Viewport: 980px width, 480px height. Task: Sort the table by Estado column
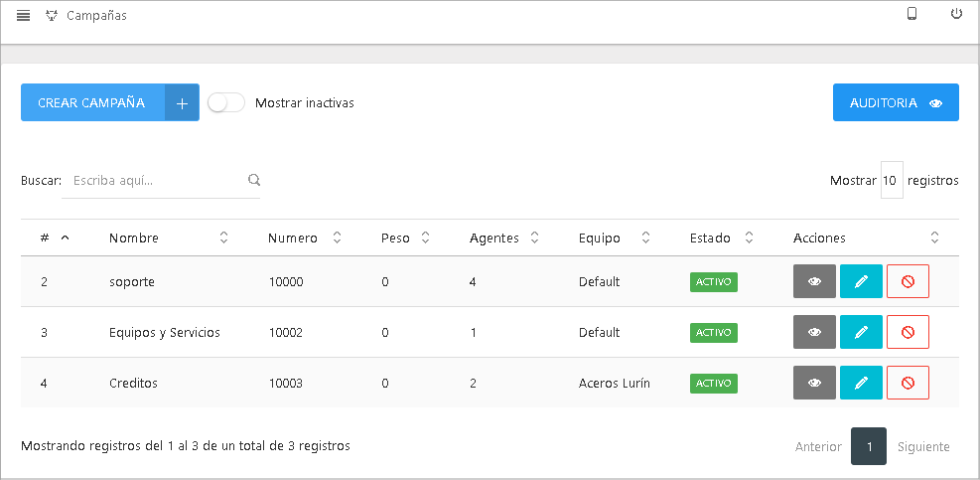click(710, 238)
